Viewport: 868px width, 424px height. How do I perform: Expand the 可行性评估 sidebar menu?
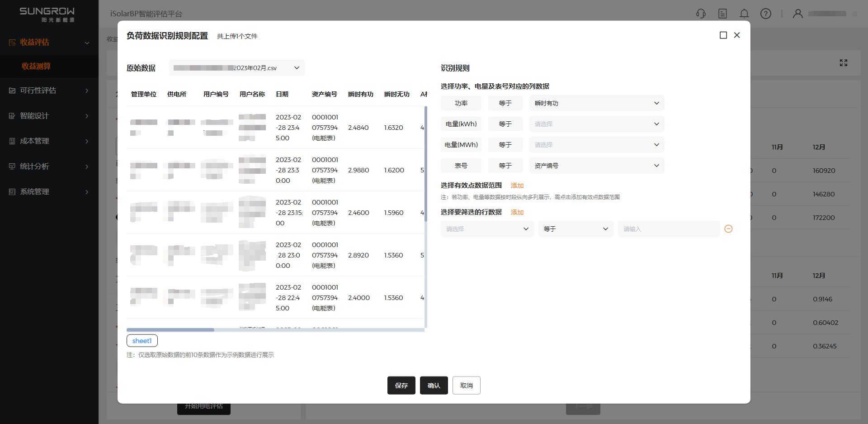coord(49,91)
